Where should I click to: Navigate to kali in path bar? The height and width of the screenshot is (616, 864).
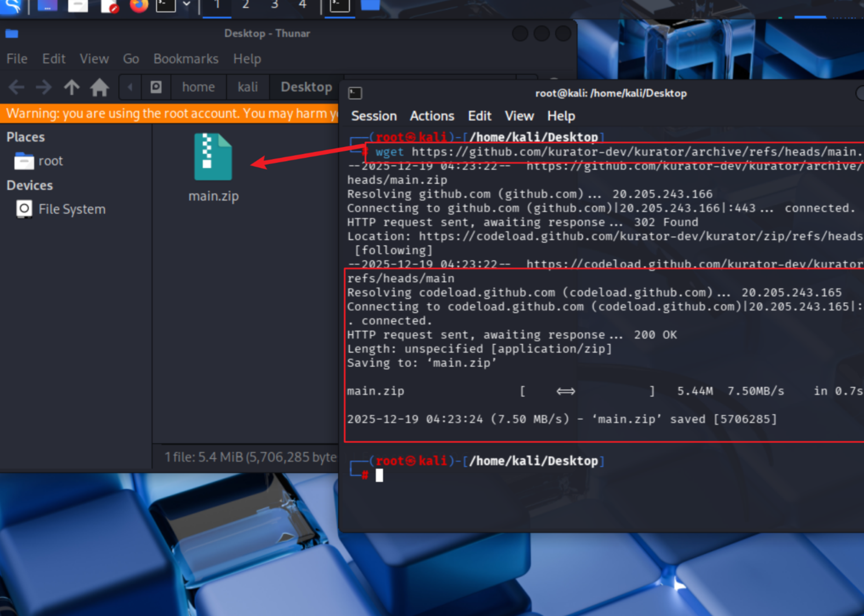[248, 87]
